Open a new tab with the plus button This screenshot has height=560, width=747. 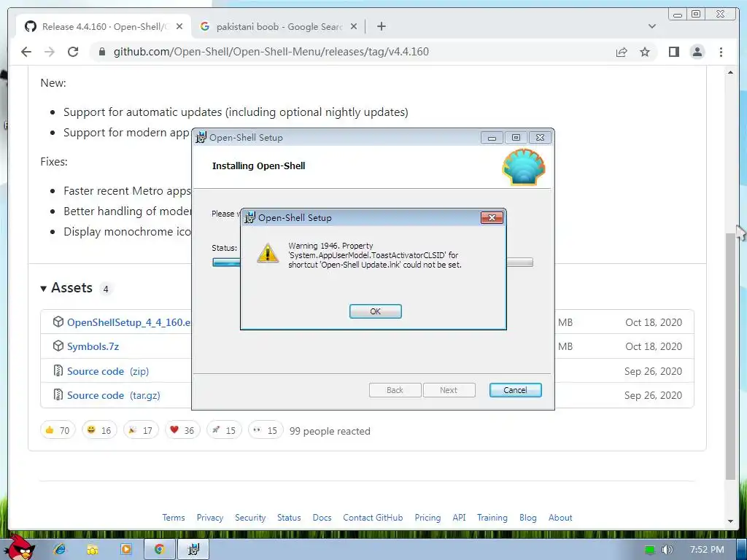click(381, 27)
